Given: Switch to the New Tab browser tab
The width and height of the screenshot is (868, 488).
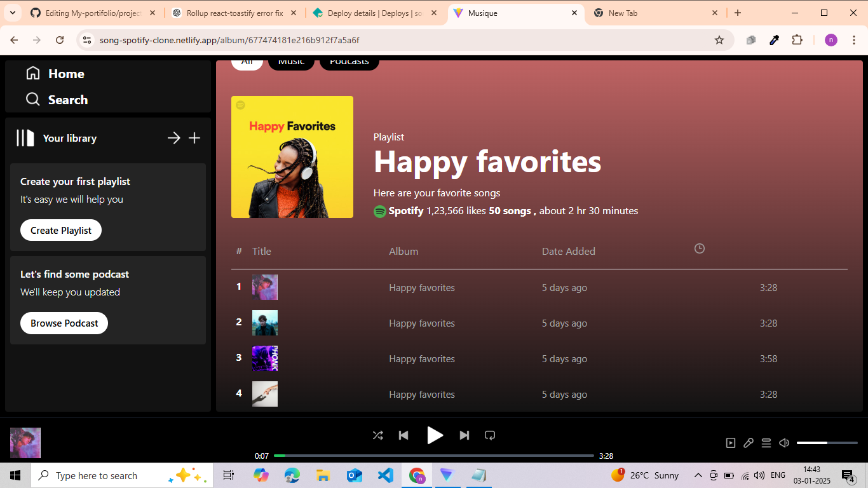Looking at the screenshot, I should 655,13.
